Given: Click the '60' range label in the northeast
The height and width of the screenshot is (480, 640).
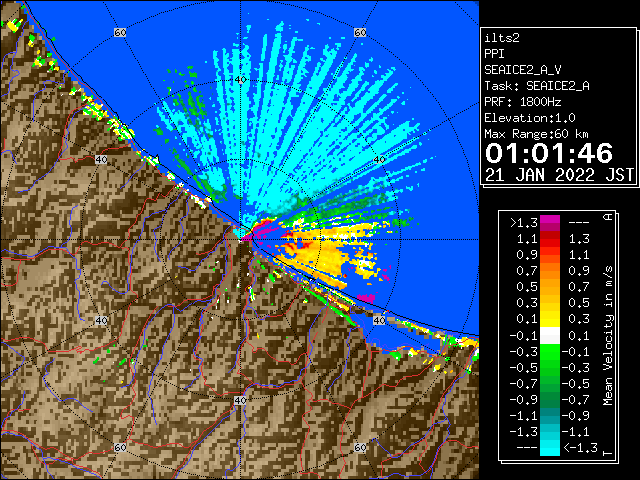Looking at the screenshot, I should coord(360,32).
